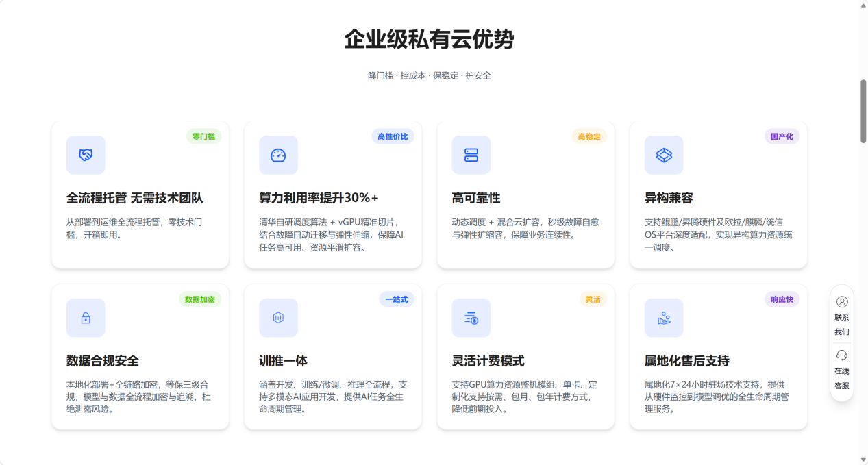868x465 pixels.
Task: Open 在线客服 text link in sidebar
Action: (842, 378)
